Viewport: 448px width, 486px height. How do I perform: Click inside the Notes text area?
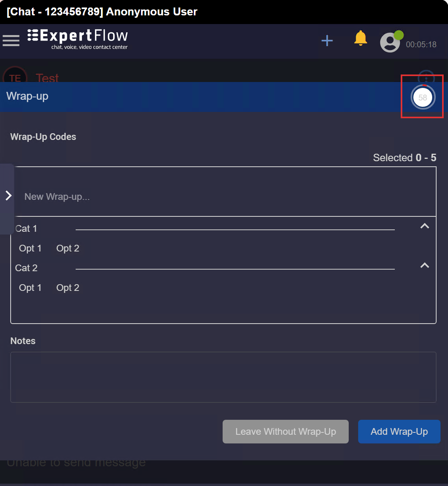click(223, 377)
